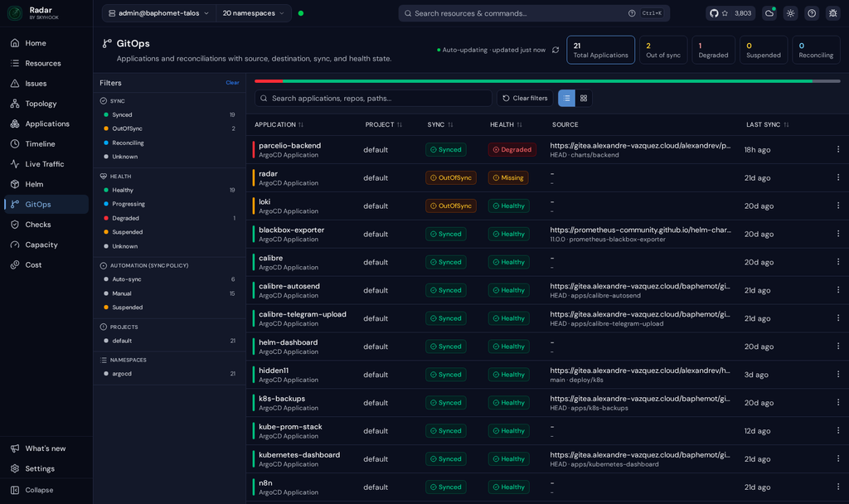Open row menu for calibre-telegram-upload

point(838,318)
